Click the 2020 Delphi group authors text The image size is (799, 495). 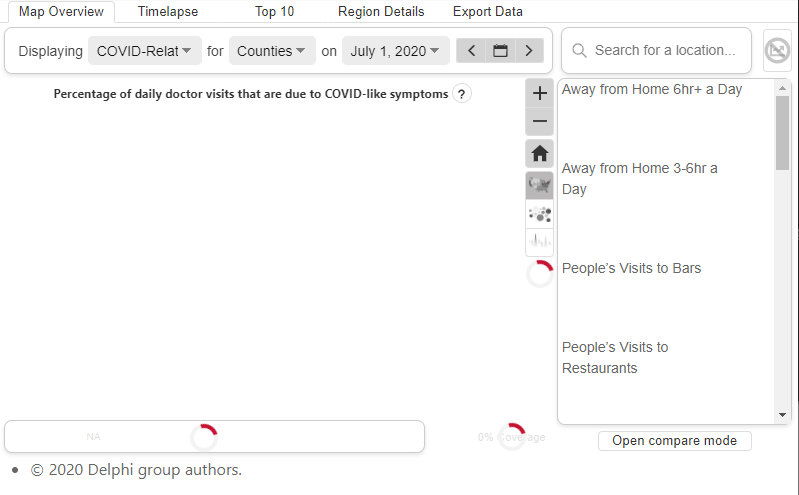click(x=137, y=470)
